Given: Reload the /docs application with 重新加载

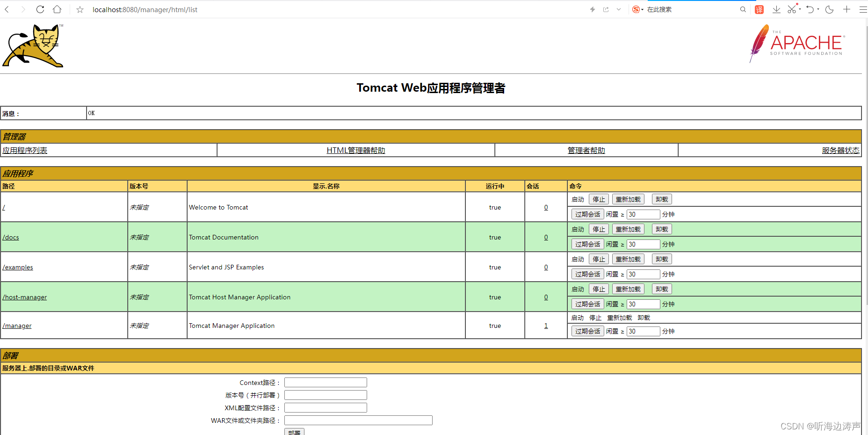Looking at the screenshot, I should (x=628, y=229).
